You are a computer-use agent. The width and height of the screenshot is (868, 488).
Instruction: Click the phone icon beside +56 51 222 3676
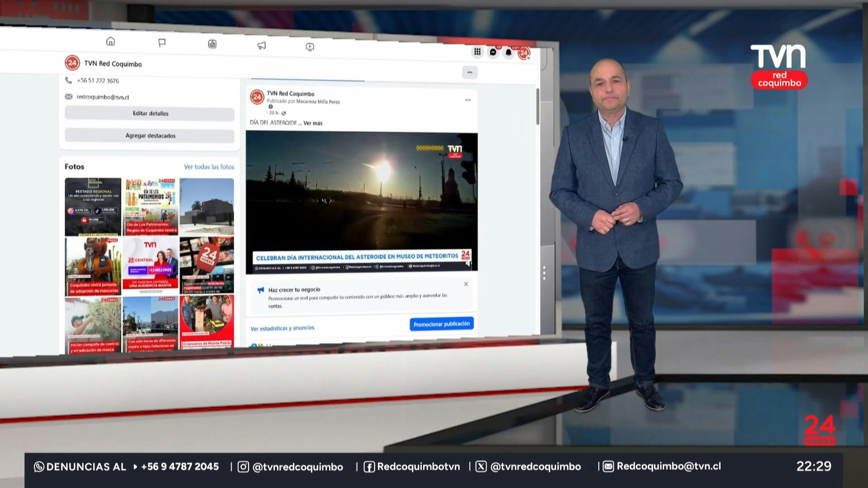coord(68,80)
